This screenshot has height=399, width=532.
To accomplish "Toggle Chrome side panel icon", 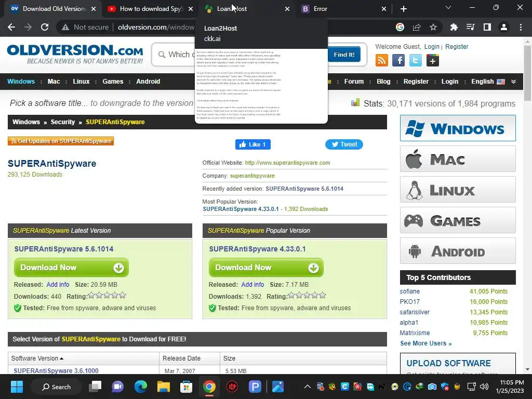I will click(x=487, y=27).
